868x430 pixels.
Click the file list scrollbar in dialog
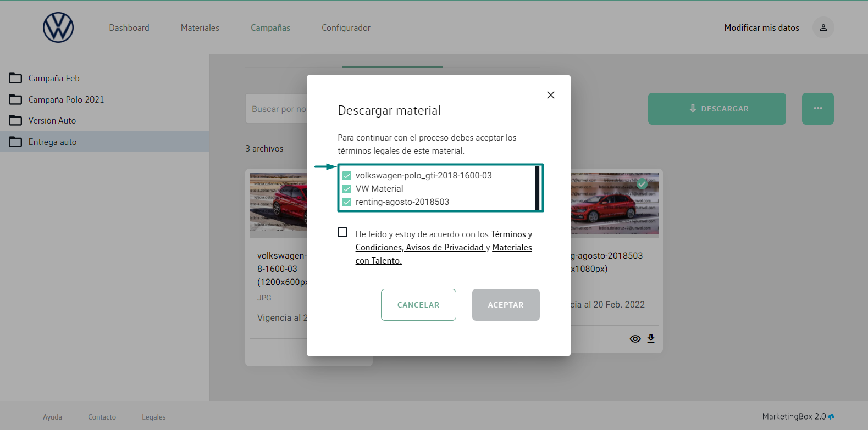click(x=537, y=188)
